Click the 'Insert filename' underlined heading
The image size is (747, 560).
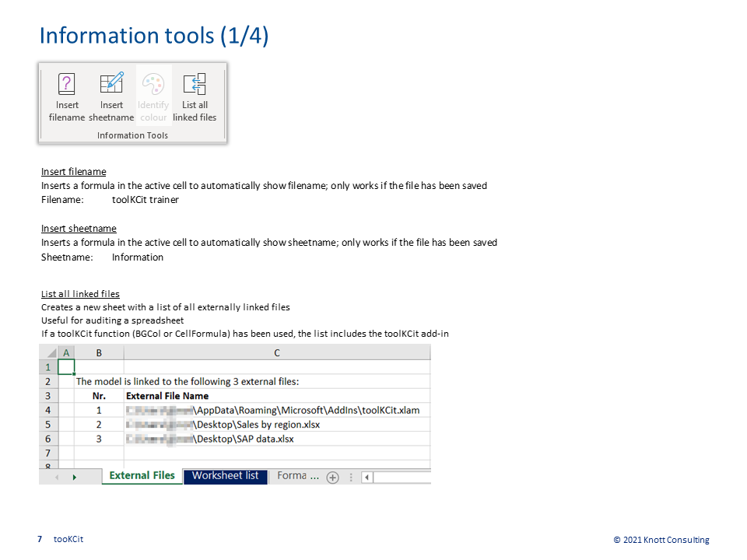pyautogui.click(x=74, y=171)
